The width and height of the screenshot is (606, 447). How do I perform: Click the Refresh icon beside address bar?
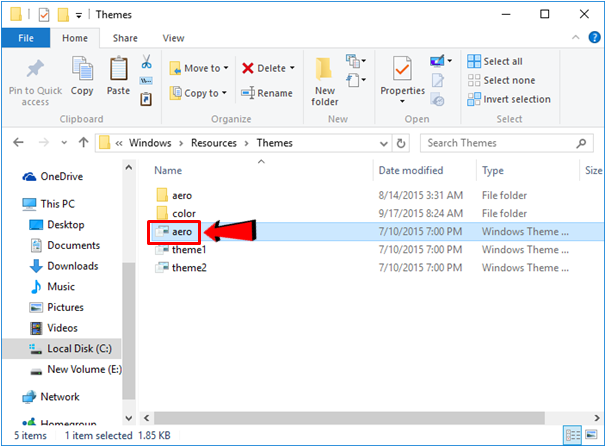point(401,143)
